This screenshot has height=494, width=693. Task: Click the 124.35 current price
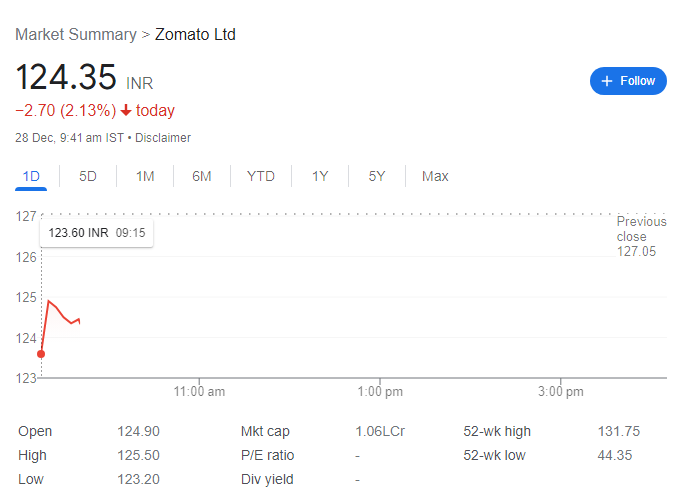click(66, 77)
